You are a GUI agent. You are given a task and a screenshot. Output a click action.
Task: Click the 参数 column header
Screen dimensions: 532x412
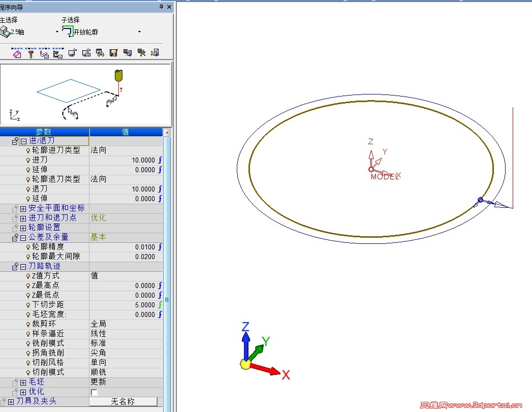click(x=44, y=132)
